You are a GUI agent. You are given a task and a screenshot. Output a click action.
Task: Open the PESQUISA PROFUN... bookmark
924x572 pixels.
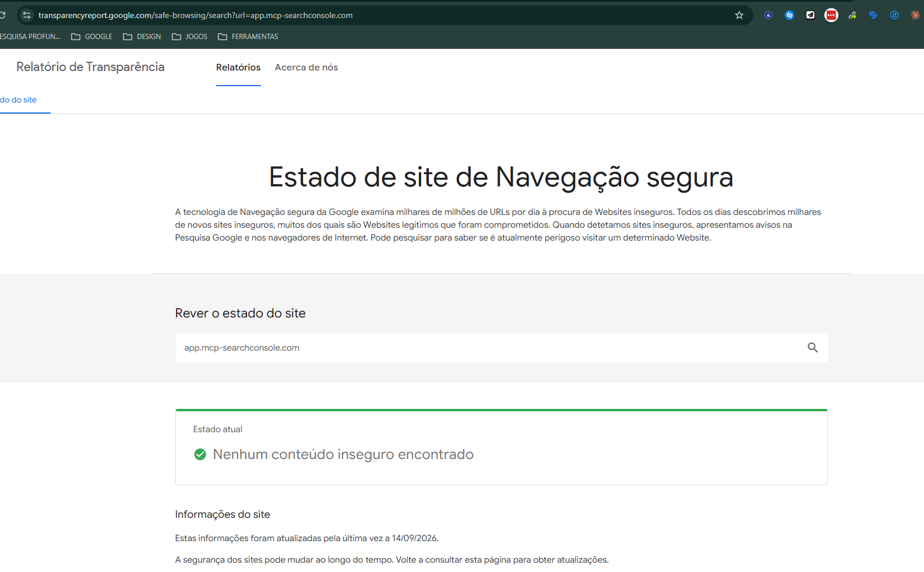pyautogui.click(x=30, y=37)
